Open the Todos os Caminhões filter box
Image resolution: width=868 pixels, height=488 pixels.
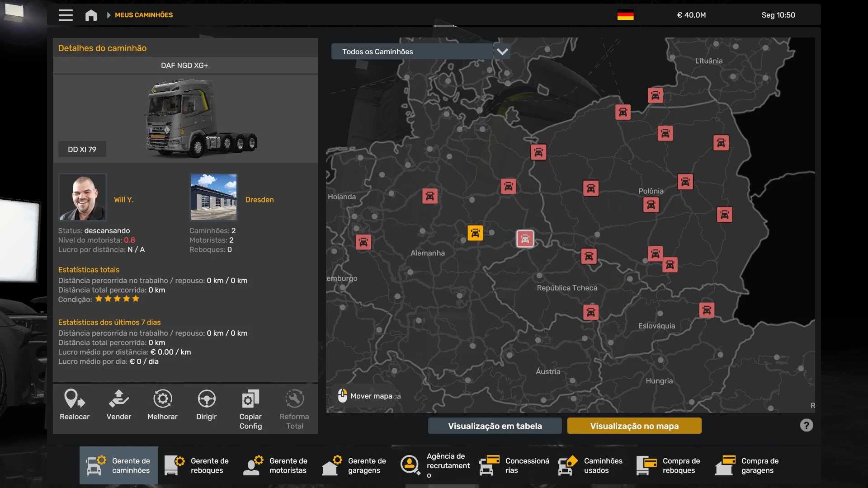[x=411, y=52]
